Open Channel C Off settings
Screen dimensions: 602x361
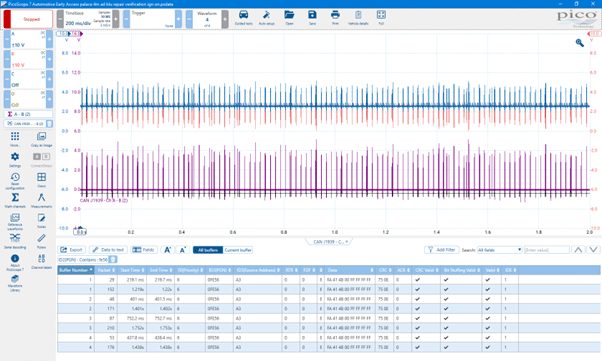pos(28,79)
